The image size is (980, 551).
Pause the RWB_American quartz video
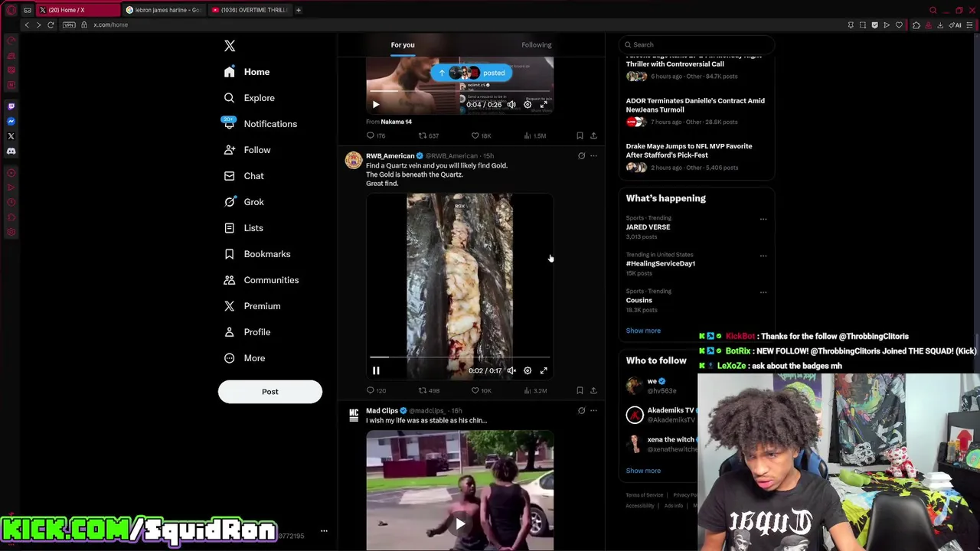point(376,370)
